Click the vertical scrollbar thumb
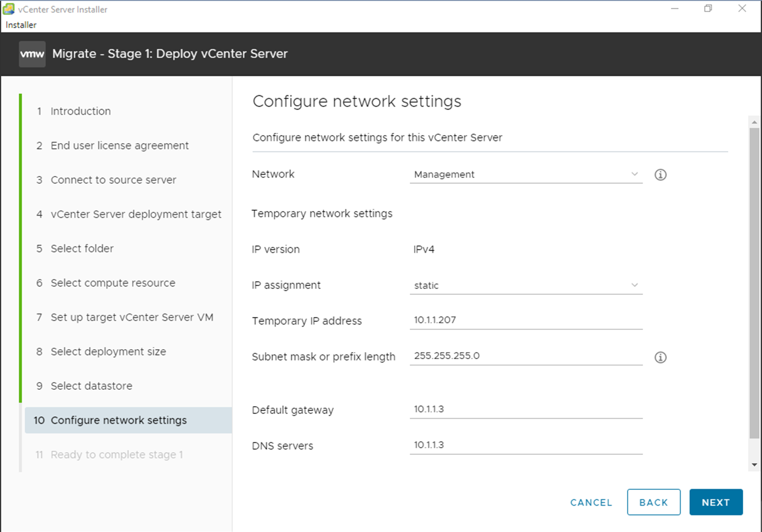The image size is (762, 532). point(754,283)
